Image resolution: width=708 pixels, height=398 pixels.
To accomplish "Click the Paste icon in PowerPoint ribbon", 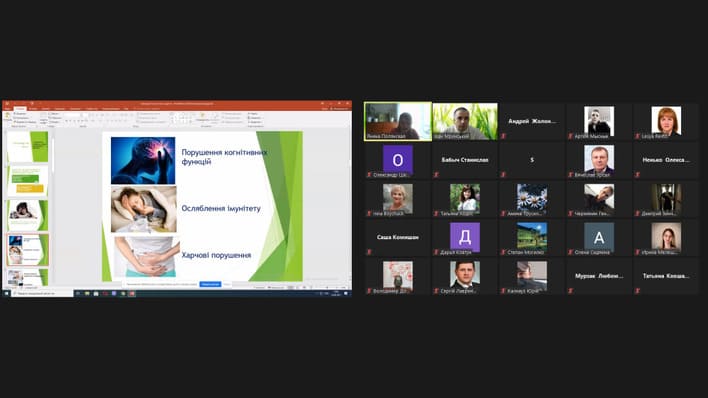I will [8, 117].
